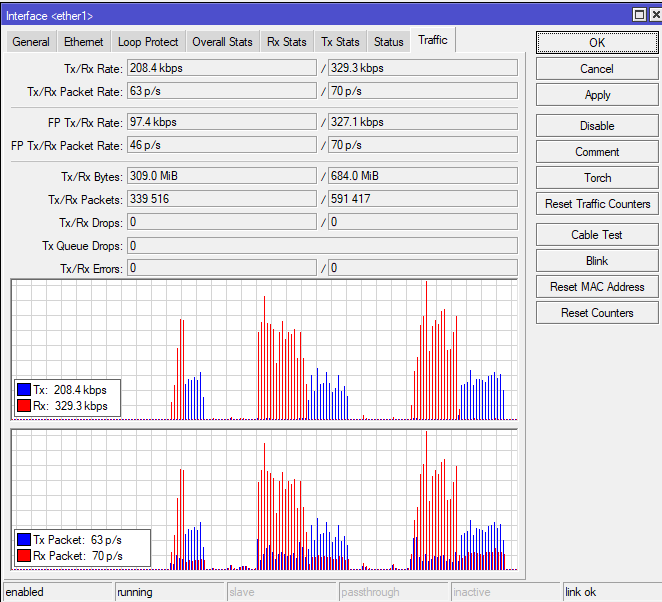This screenshot has width=662, height=602.
Task: Click the Tx Queue Drops field
Action: tap(322, 246)
